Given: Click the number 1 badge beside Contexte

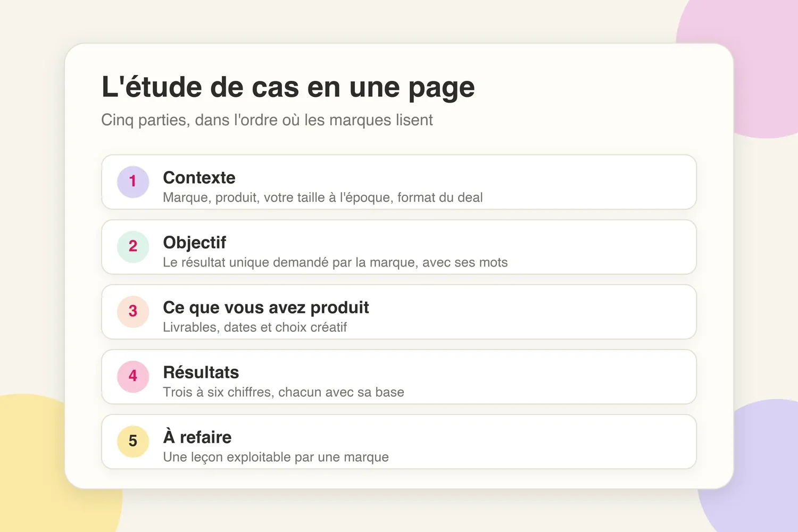Looking at the screenshot, I should coord(133,182).
